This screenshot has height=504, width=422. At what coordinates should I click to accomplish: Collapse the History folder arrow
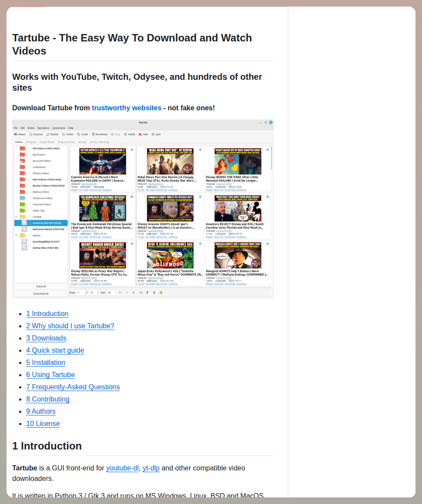pyautogui.click(x=17, y=235)
